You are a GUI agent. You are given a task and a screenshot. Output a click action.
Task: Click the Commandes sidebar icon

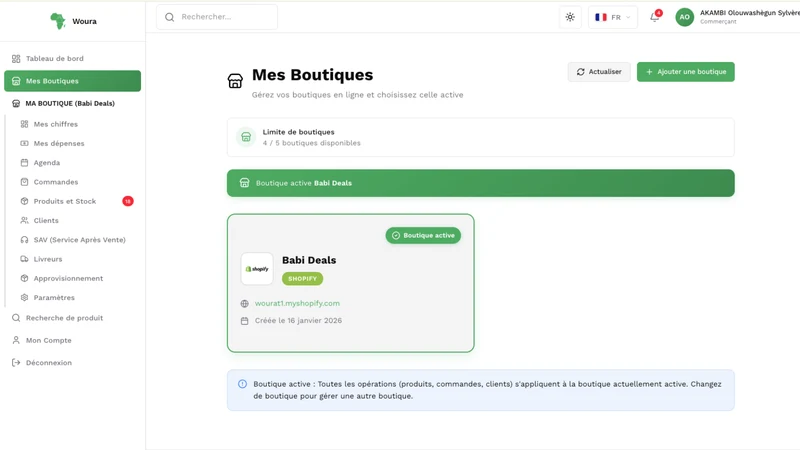[x=24, y=182]
